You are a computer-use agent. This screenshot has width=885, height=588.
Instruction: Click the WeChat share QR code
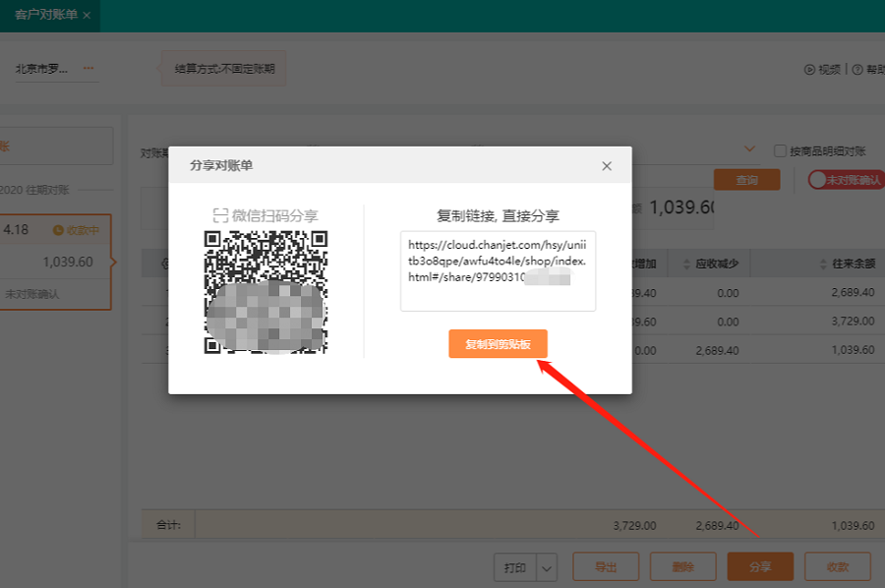[265, 292]
